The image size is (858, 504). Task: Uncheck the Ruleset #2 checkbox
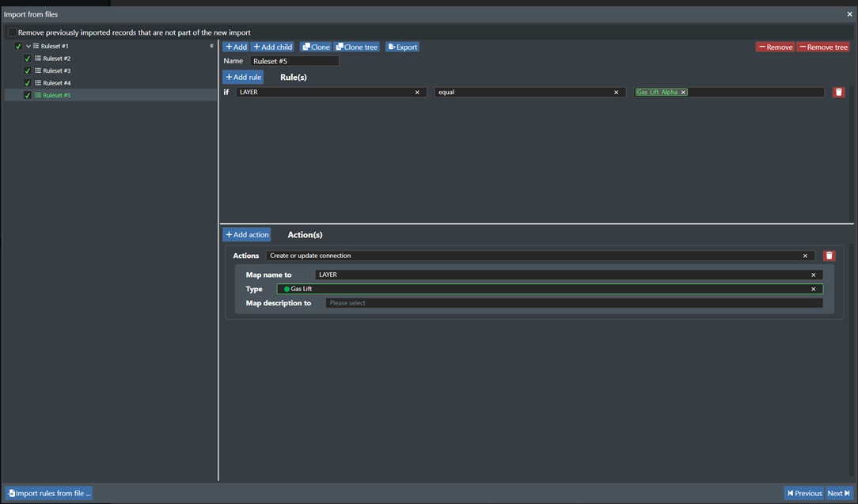coord(28,59)
